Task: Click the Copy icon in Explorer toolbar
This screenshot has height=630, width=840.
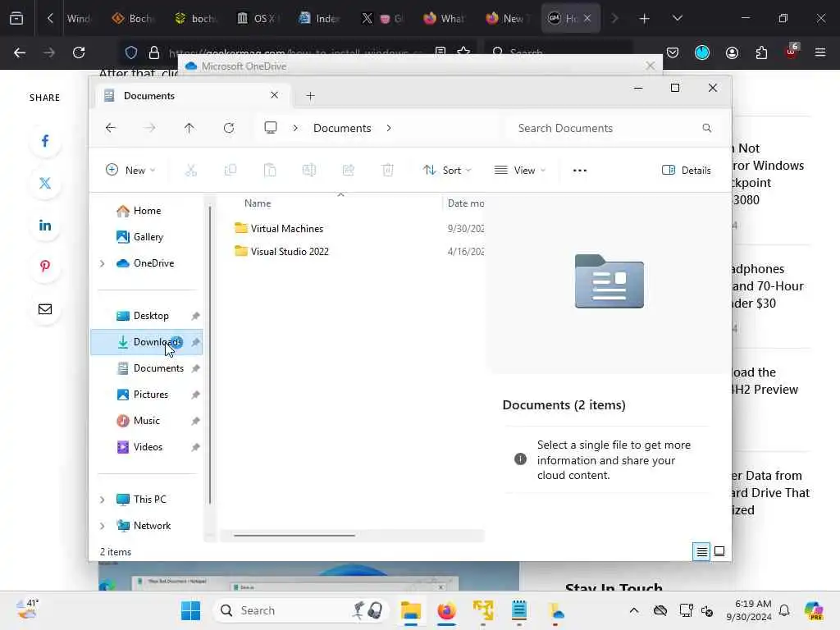Action: coord(231,171)
